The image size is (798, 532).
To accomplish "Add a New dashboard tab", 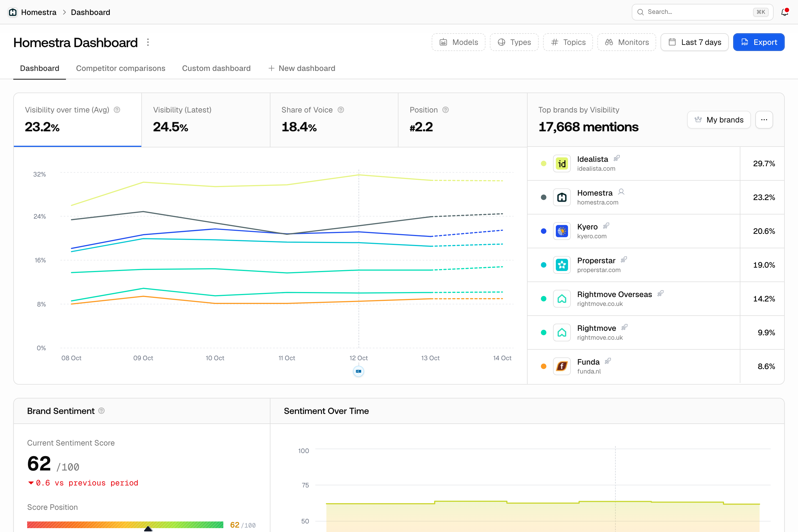I will click(302, 68).
